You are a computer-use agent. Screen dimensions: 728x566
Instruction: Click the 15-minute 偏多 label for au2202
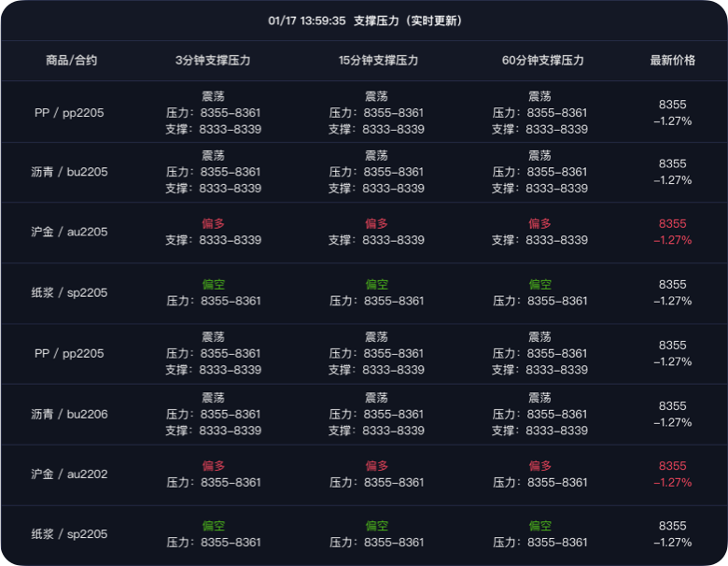pos(376,466)
